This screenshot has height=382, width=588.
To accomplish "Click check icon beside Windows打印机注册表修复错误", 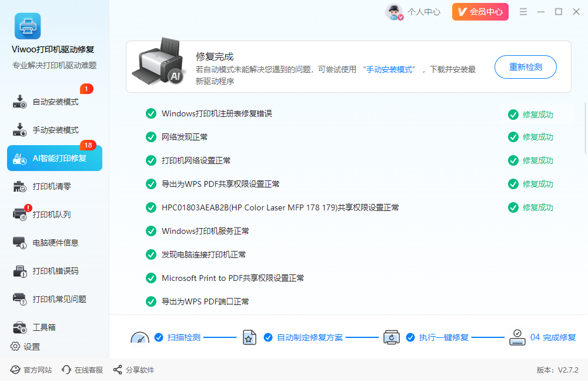I will (x=151, y=113).
